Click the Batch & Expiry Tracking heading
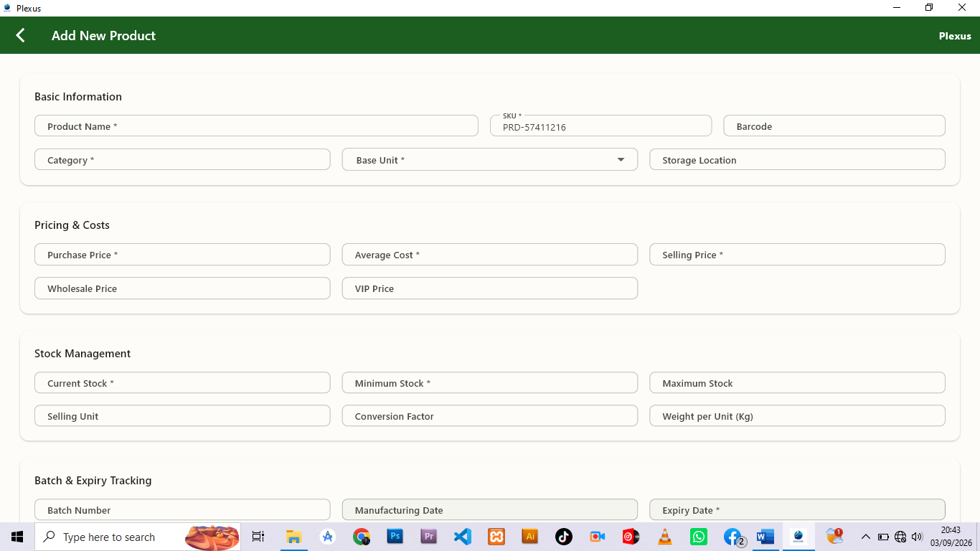Screen dimensions: 980x551 click(93, 480)
